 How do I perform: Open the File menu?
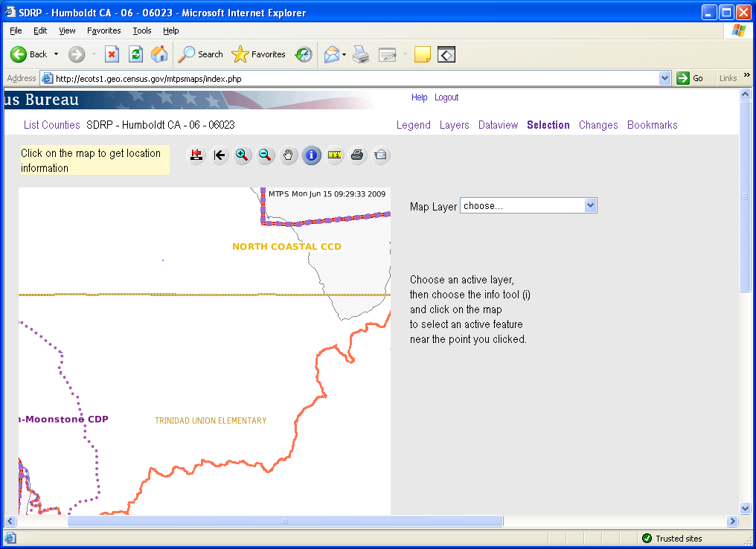[x=16, y=30]
